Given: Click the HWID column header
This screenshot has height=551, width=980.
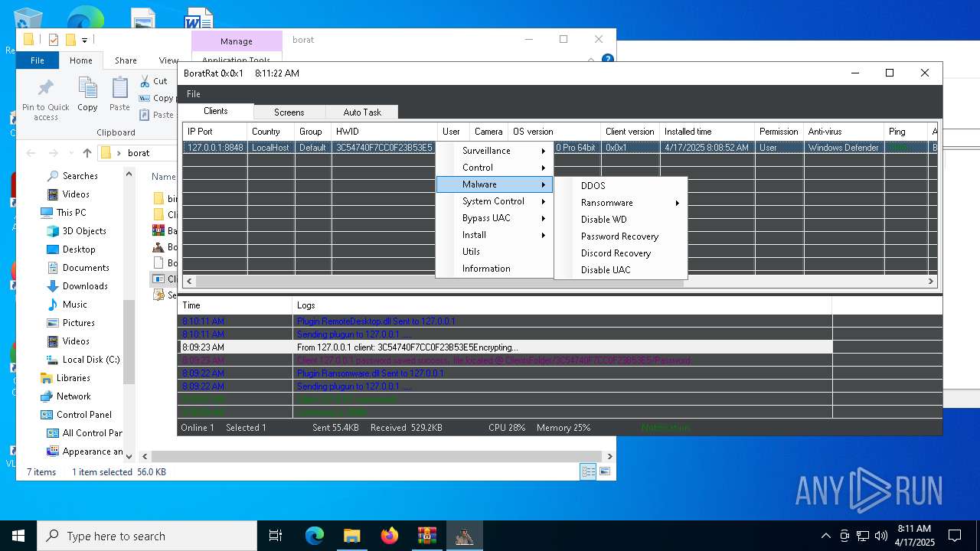Looking at the screenshot, I should 384,132.
